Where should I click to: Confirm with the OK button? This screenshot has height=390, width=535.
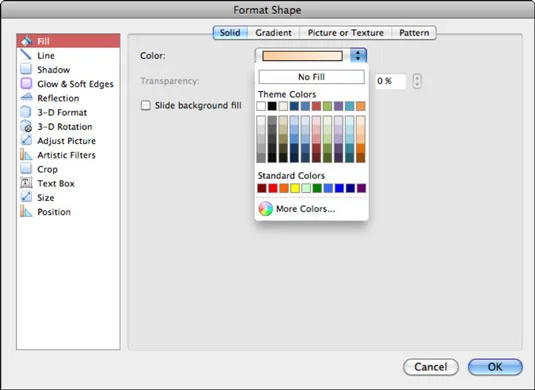tap(495, 367)
